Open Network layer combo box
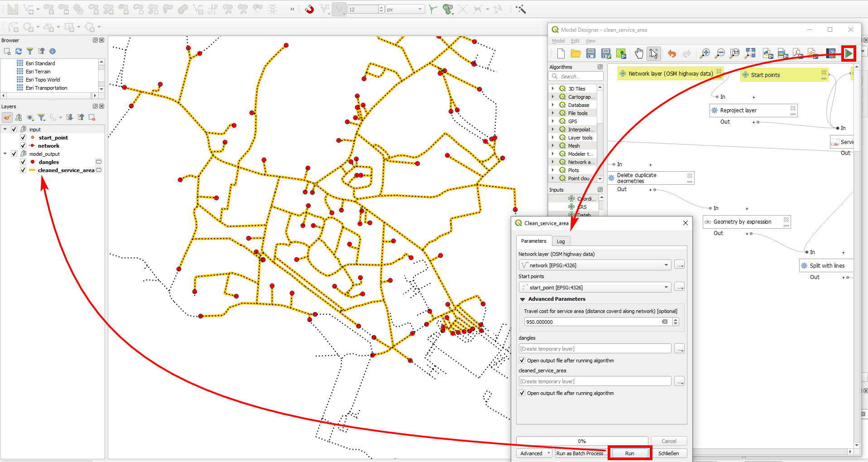 (x=595, y=265)
